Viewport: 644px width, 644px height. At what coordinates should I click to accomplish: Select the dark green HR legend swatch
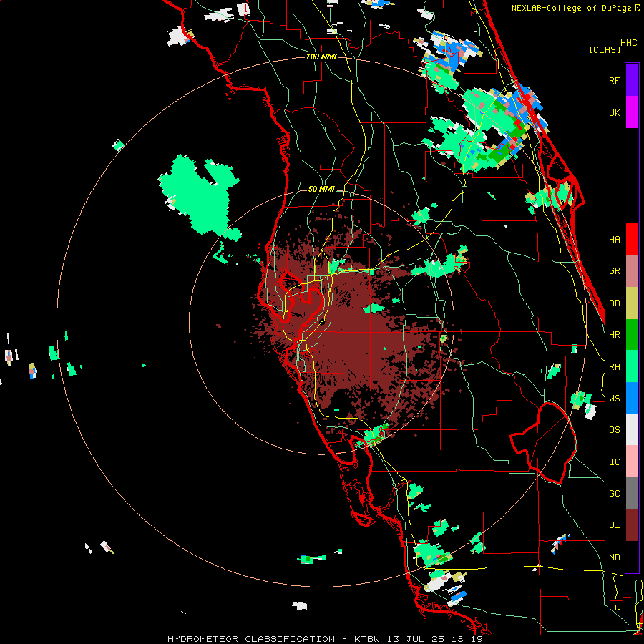point(632,334)
